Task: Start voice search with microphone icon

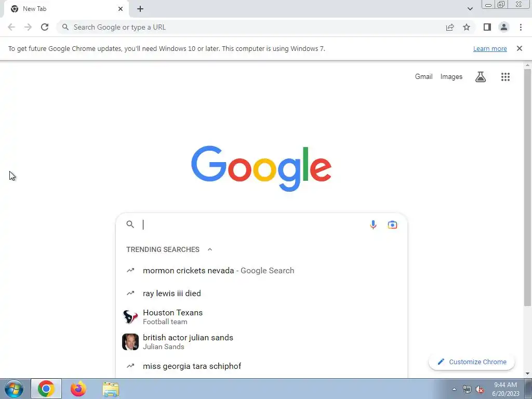Action: click(373, 224)
